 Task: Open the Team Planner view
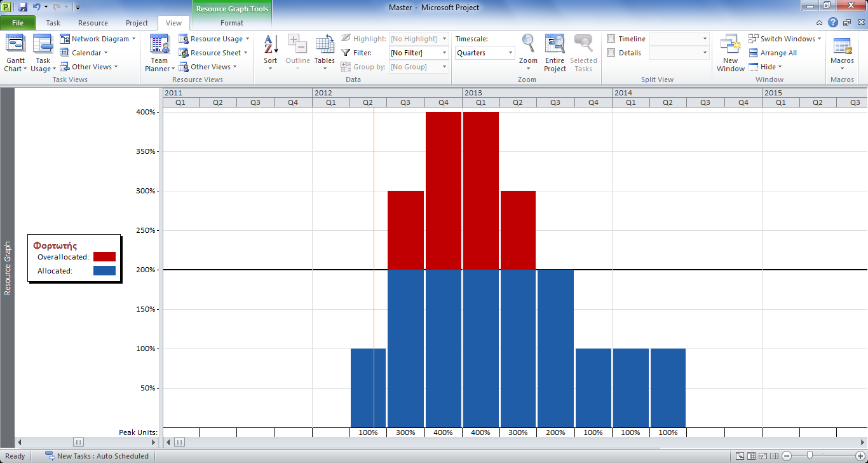(159, 53)
